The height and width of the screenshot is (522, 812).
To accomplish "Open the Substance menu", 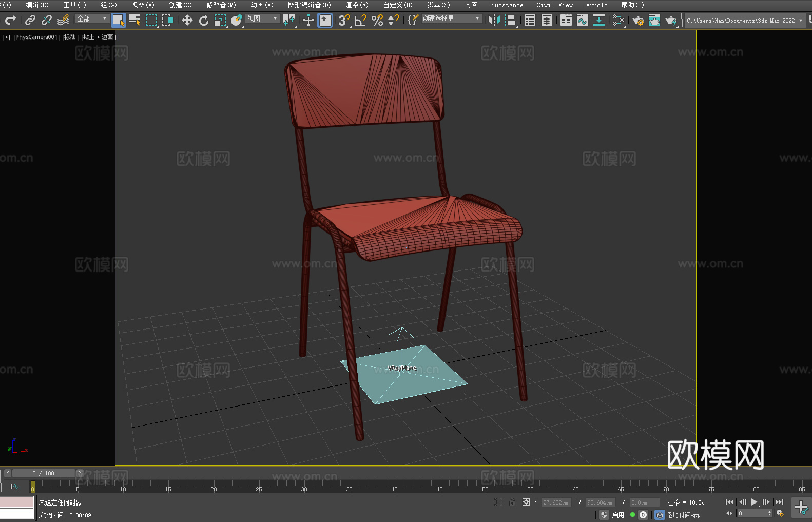I will (x=507, y=5).
